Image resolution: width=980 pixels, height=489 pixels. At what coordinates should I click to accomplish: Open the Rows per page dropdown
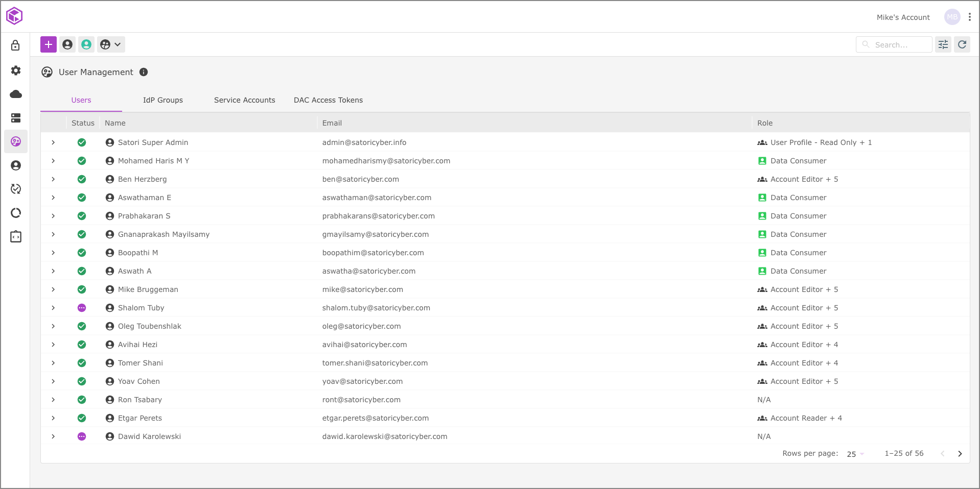tap(855, 454)
